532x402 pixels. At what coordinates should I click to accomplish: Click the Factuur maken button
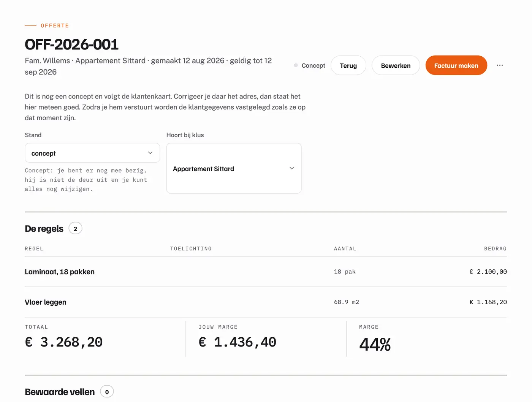click(456, 65)
